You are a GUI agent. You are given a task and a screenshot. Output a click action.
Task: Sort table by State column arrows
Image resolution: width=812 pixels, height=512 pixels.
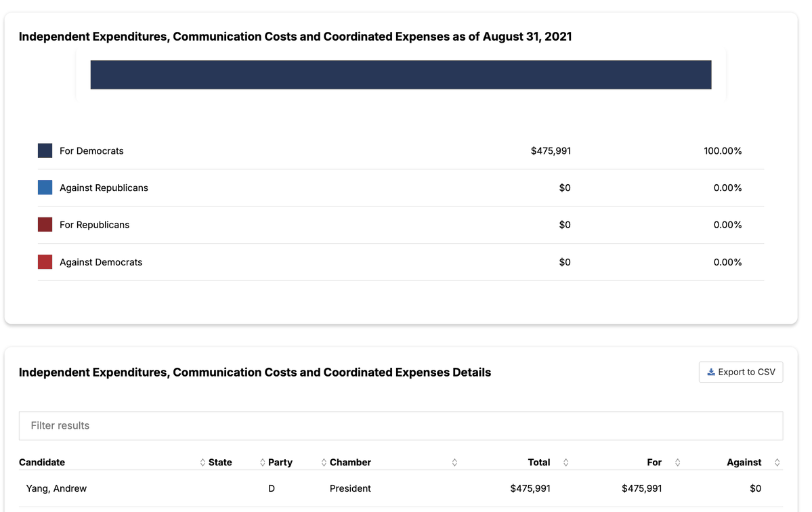263,463
